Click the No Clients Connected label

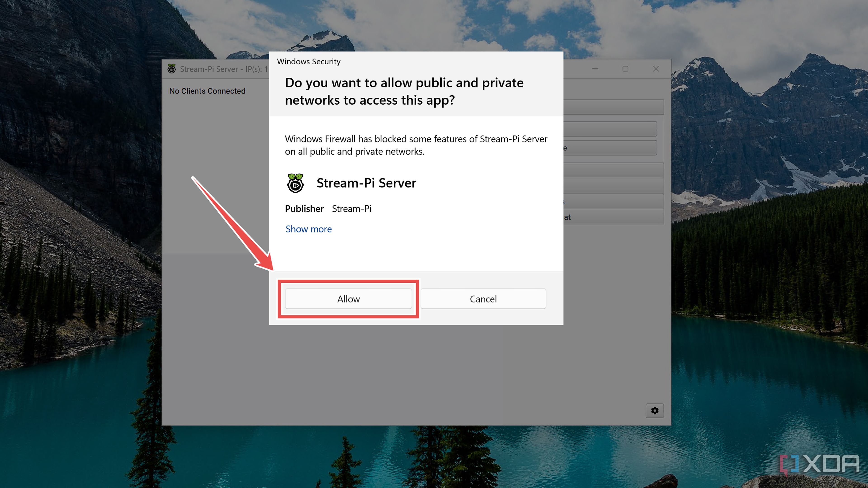pyautogui.click(x=207, y=91)
